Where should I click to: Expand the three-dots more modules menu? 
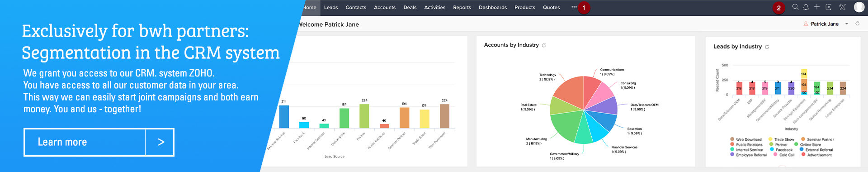pos(574,7)
